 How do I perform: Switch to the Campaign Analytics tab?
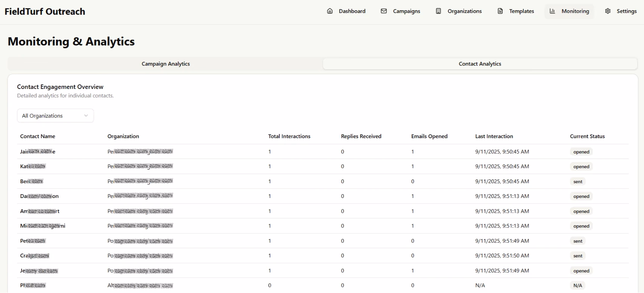[166, 64]
